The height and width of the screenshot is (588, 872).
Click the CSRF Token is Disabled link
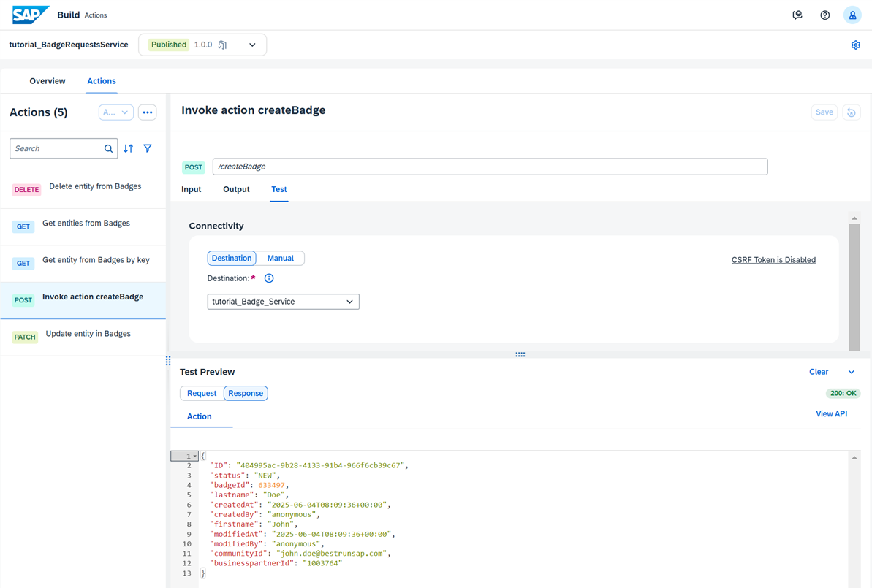(773, 260)
